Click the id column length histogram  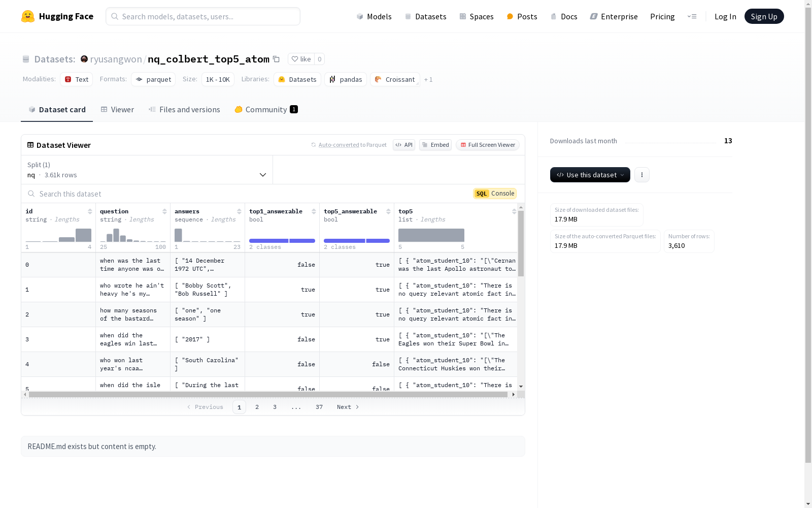[58, 235]
